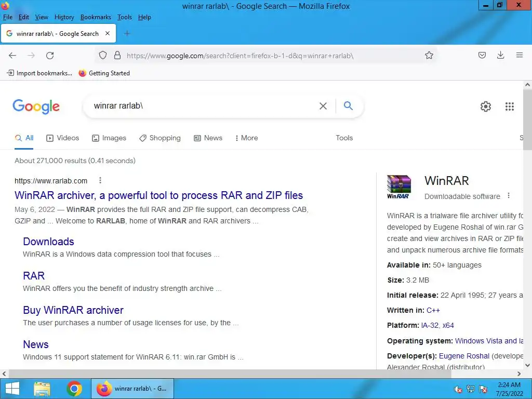Open the RAR sitelink
The height and width of the screenshot is (399, 532).
(x=34, y=276)
